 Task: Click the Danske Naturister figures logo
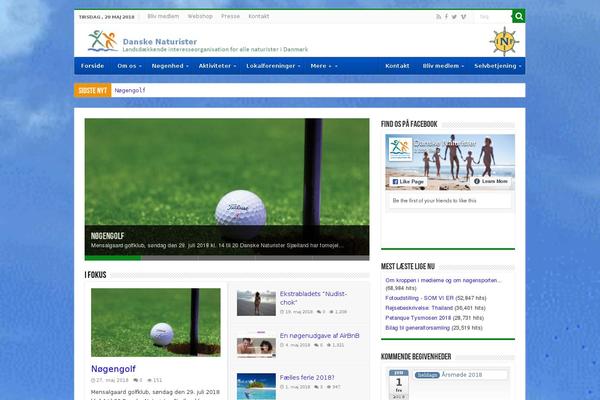pos(102,41)
